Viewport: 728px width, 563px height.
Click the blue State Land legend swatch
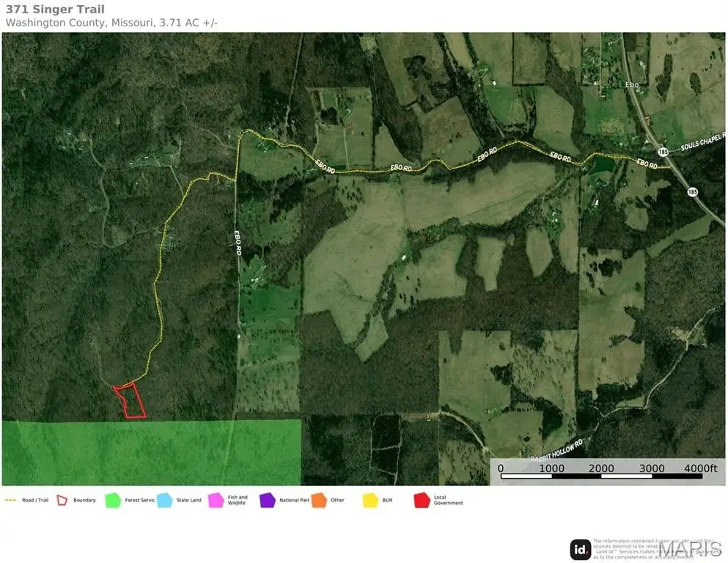pyautogui.click(x=163, y=500)
